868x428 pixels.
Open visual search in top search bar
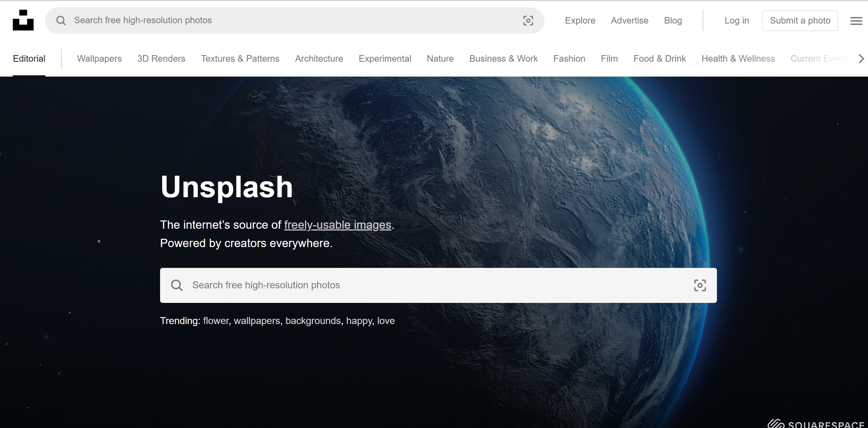tap(528, 20)
